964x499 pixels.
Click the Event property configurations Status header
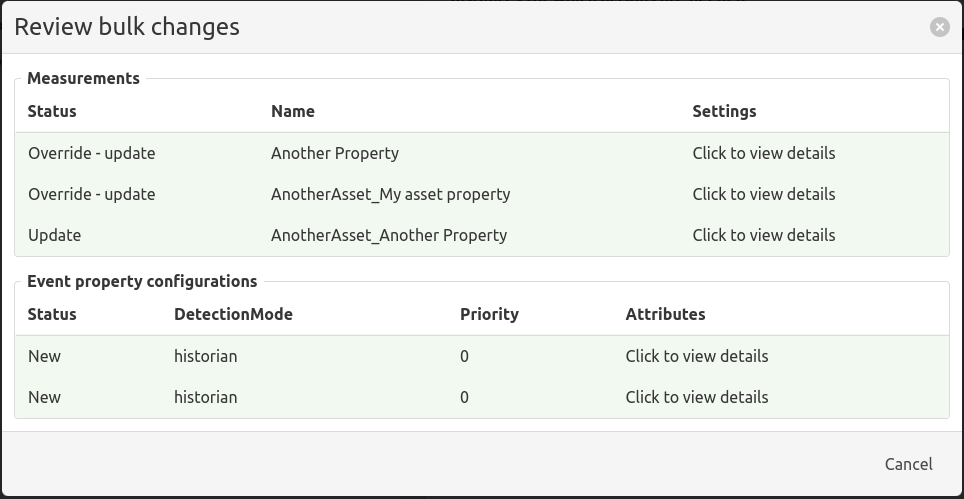click(52, 315)
